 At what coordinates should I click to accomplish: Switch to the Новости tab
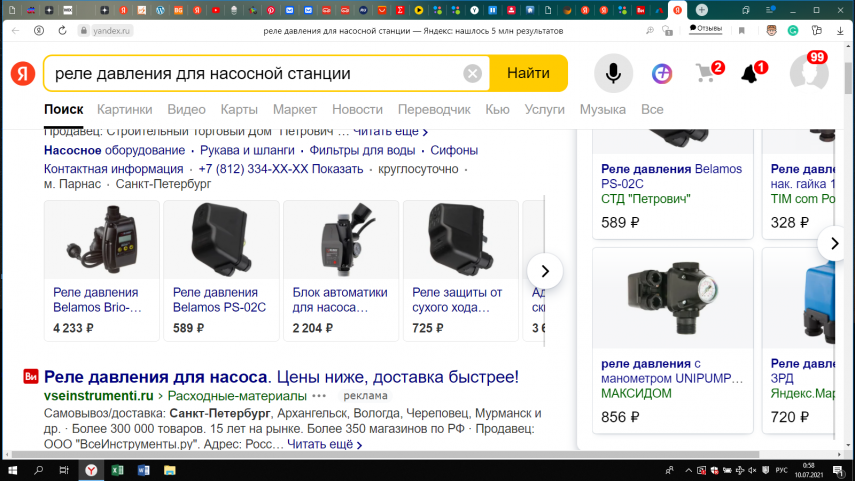tap(357, 109)
